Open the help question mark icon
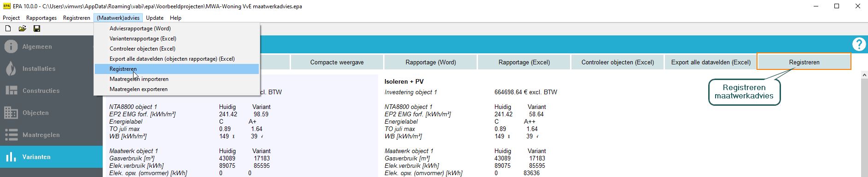Screen dimensions: 868x177 (x=859, y=45)
